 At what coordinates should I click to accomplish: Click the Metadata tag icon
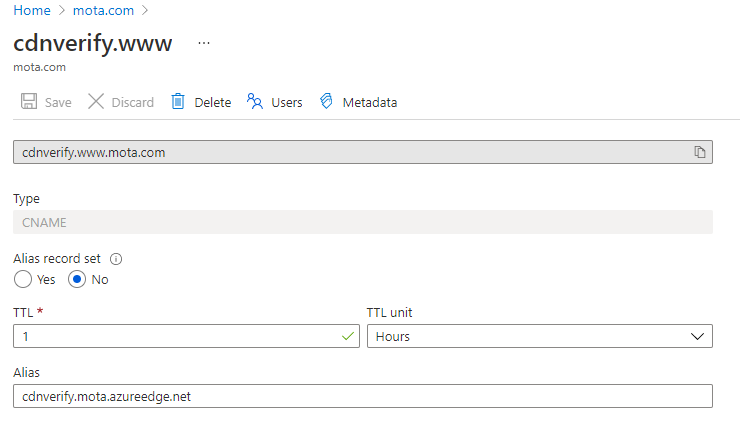tap(326, 102)
